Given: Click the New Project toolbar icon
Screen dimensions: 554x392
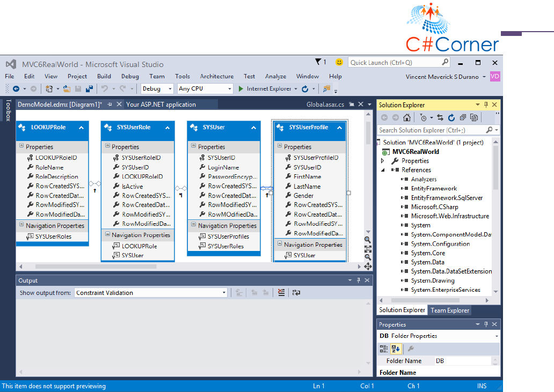Looking at the screenshot, I should (49, 89).
